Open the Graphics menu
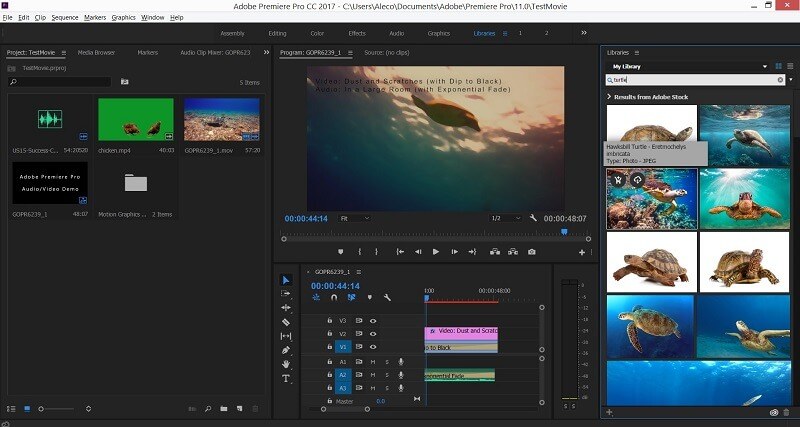The height and width of the screenshot is (427, 800). point(123,17)
